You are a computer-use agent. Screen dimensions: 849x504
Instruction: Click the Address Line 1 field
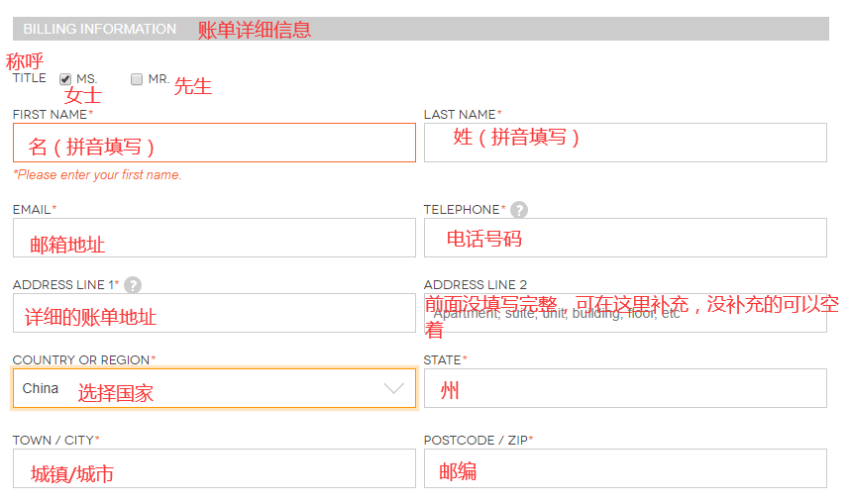point(214,313)
